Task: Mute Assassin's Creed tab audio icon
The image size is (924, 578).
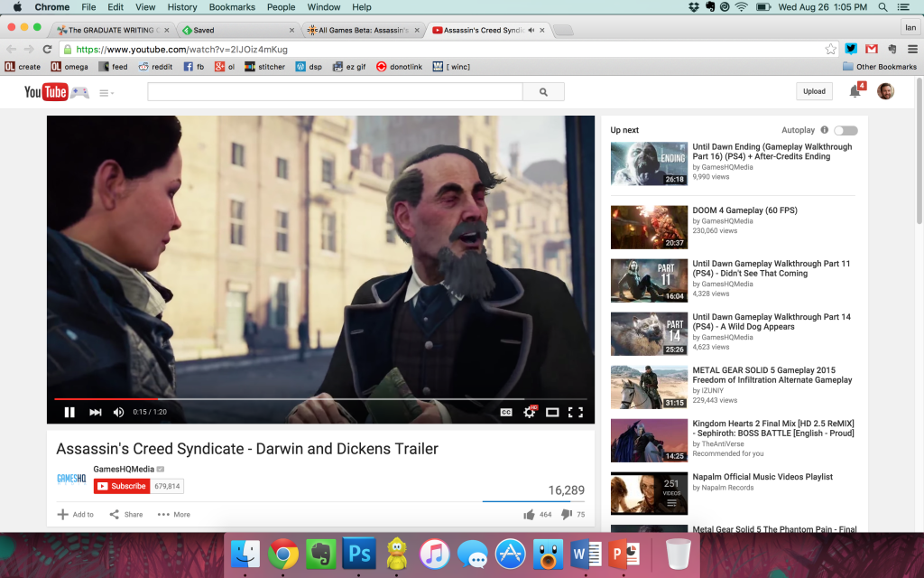Action: click(531, 30)
